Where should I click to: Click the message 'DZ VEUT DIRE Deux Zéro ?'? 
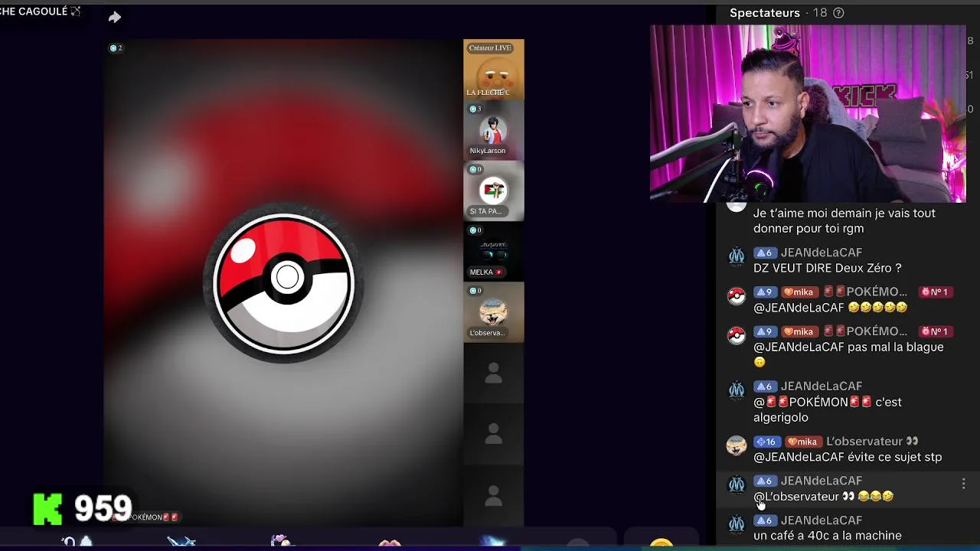click(828, 268)
